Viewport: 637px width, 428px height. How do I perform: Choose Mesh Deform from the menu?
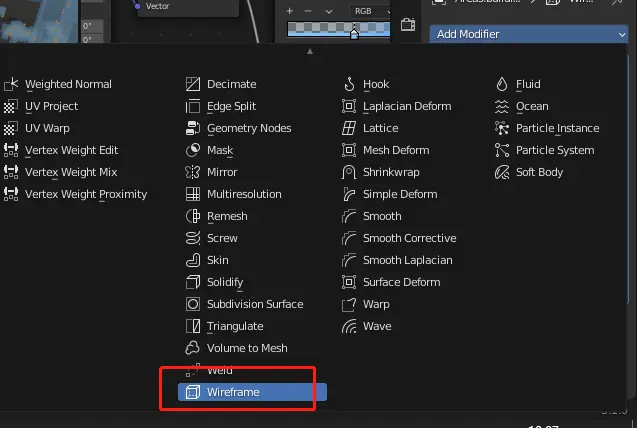click(396, 150)
